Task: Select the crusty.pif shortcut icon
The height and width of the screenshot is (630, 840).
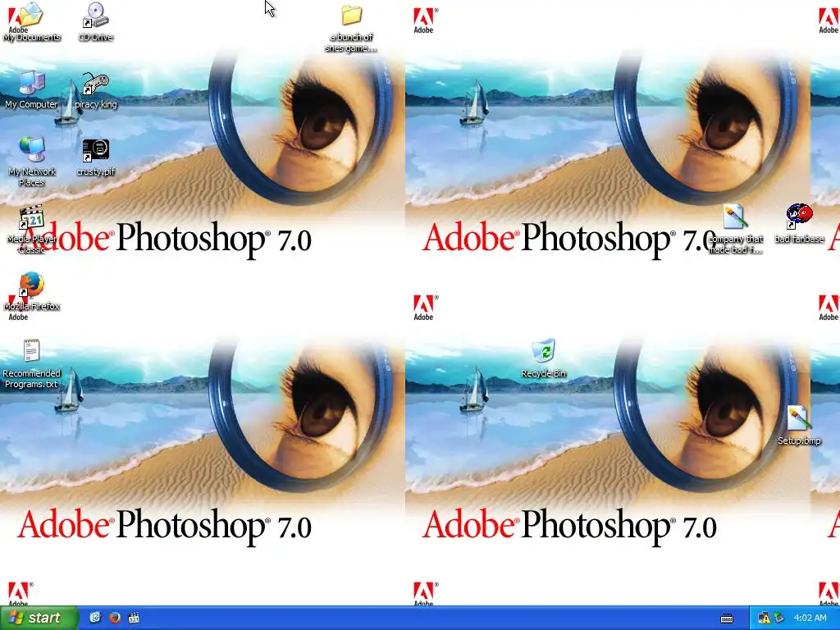Action: point(96,157)
